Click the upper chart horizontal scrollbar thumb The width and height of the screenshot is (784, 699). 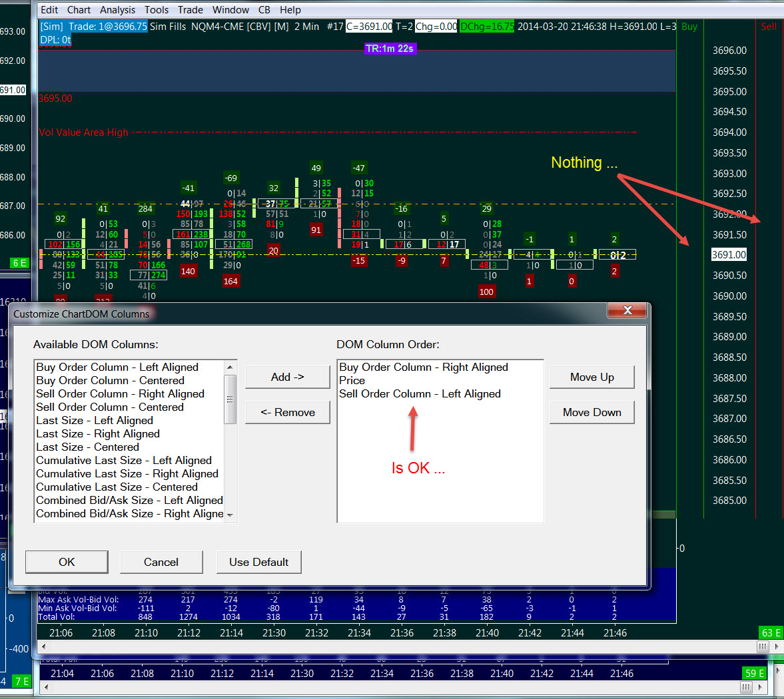tap(763, 646)
